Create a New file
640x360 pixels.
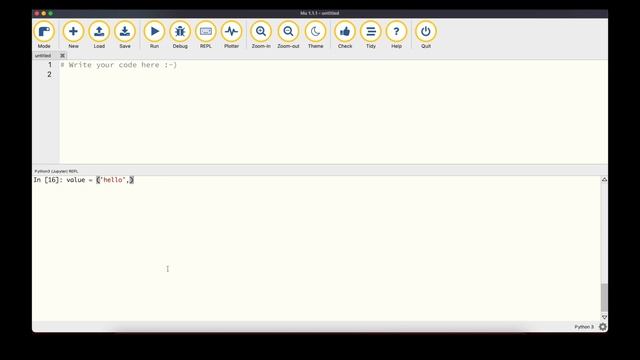73,35
